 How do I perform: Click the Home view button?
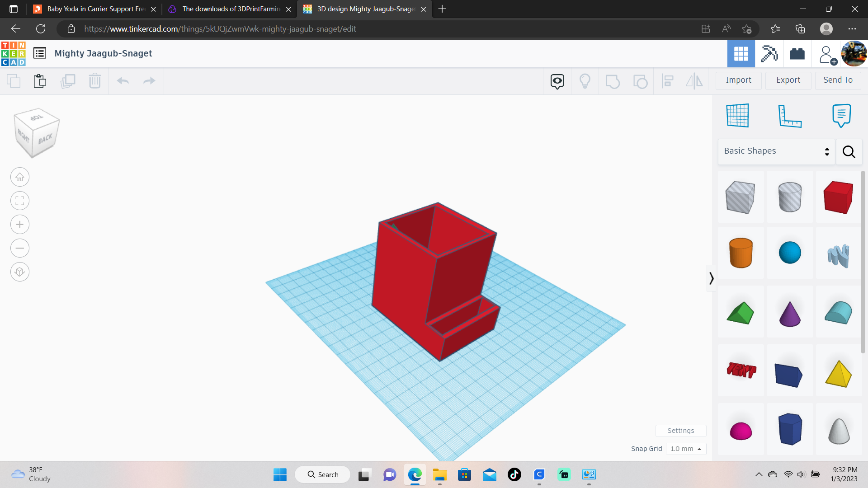pos(20,177)
